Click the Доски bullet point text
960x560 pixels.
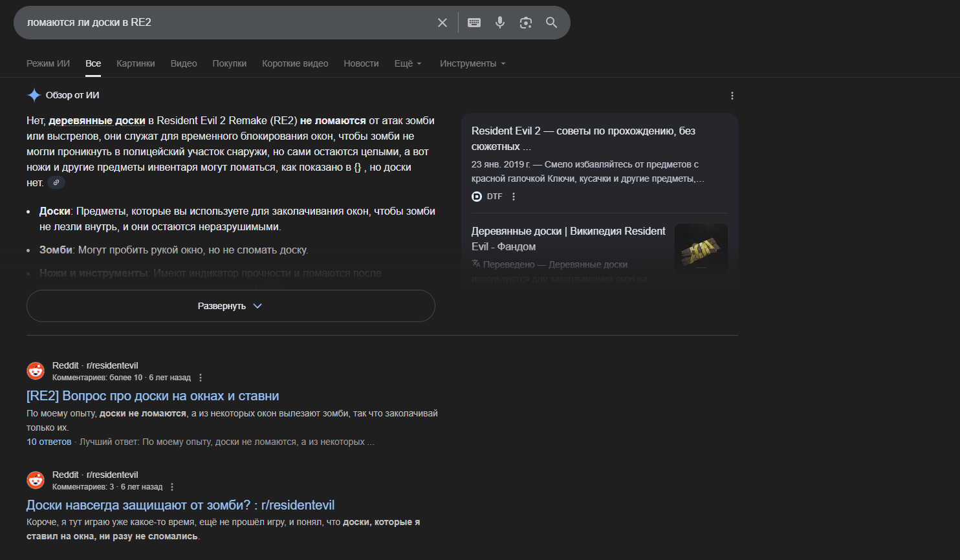point(237,219)
